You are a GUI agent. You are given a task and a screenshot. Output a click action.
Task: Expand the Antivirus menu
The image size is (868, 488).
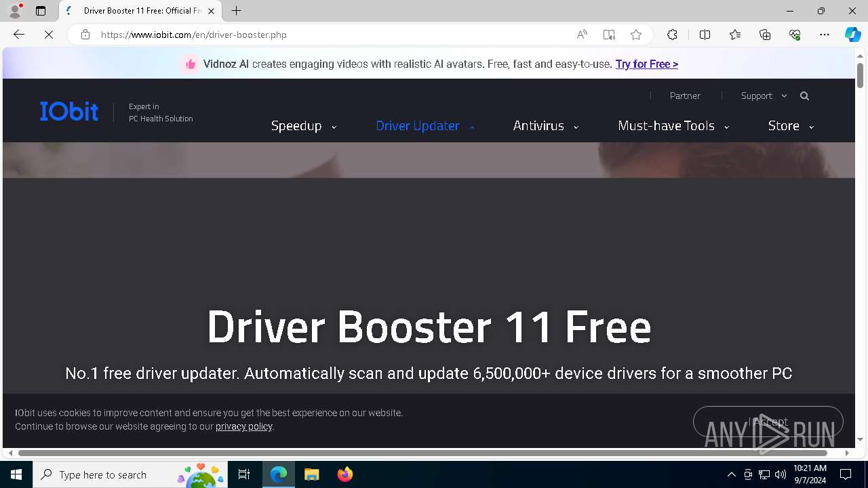pyautogui.click(x=545, y=126)
